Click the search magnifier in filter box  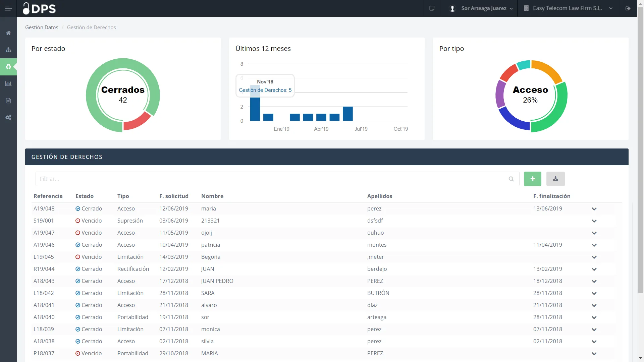pyautogui.click(x=511, y=179)
